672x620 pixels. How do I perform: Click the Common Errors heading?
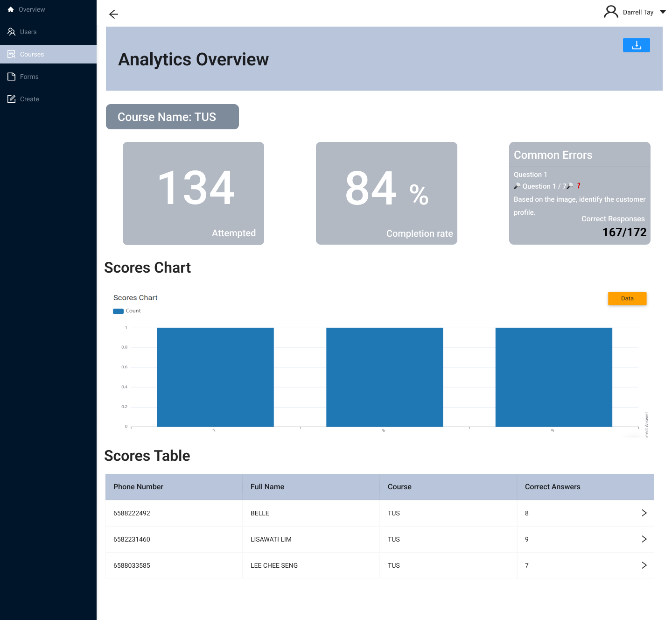[x=553, y=155]
